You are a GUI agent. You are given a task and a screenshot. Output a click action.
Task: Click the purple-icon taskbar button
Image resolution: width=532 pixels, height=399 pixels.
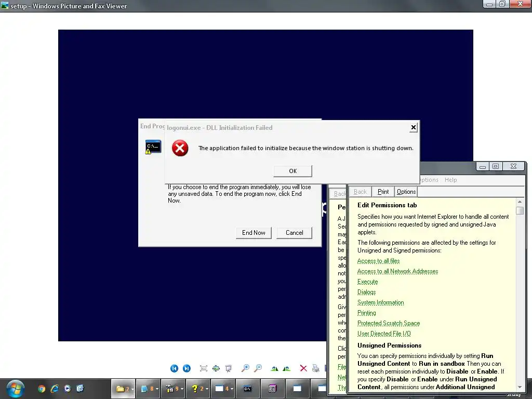[272, 389]
